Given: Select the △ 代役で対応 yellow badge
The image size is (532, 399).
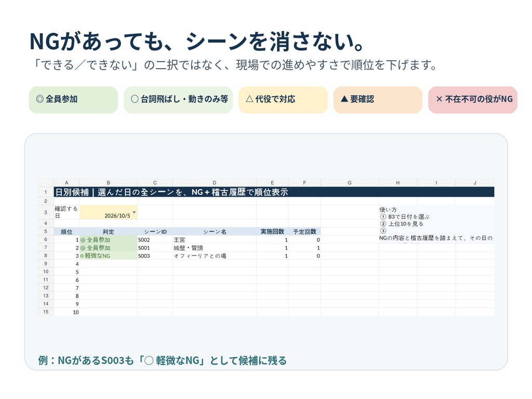Looking at the screenshot, I should tap(283, 99).
